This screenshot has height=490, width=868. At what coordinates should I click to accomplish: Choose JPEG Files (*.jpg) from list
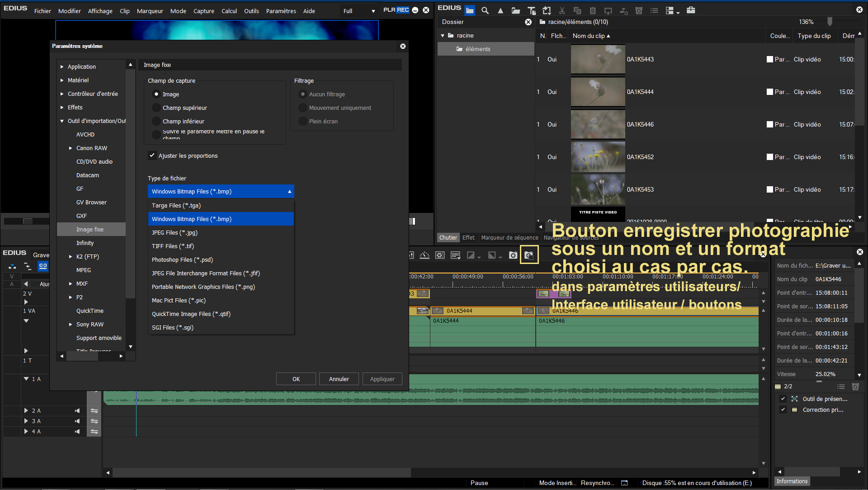[x=221, y=232]
